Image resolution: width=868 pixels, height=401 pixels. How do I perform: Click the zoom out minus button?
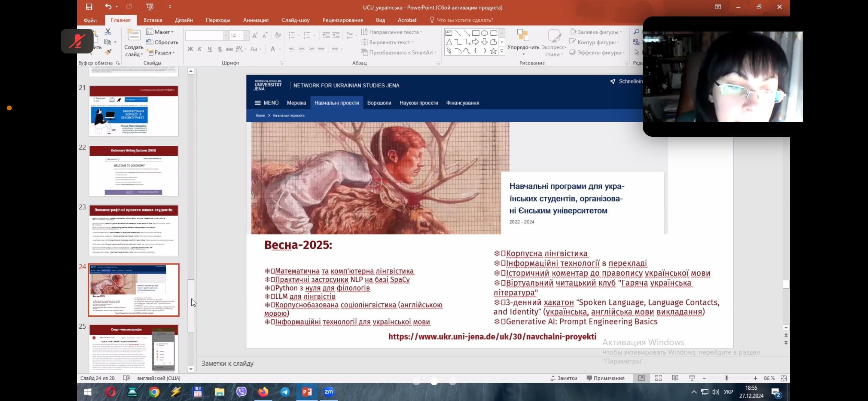pyautogui.click(x=704, y=378)
